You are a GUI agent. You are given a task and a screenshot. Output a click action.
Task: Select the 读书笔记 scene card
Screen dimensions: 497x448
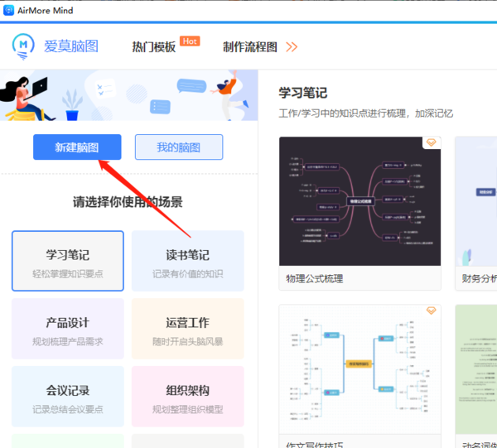pyautogui.click(x=187, y=262)
